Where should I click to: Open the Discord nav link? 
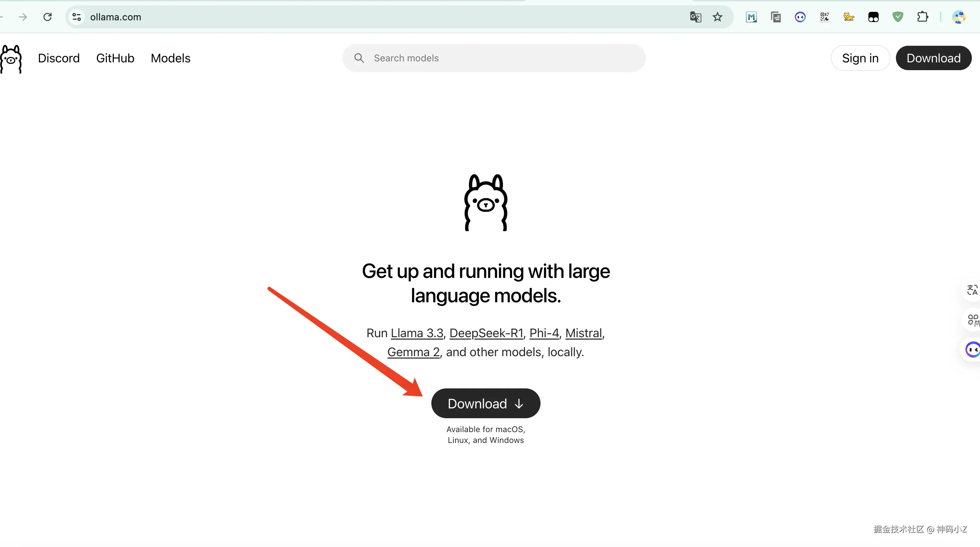click(59, 58)
